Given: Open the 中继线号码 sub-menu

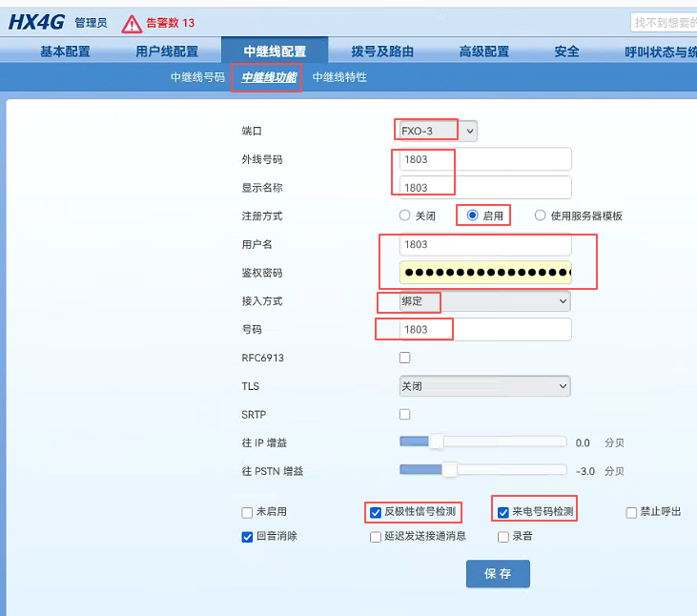Looking at the screenshot, I should [x=197, y=77].
